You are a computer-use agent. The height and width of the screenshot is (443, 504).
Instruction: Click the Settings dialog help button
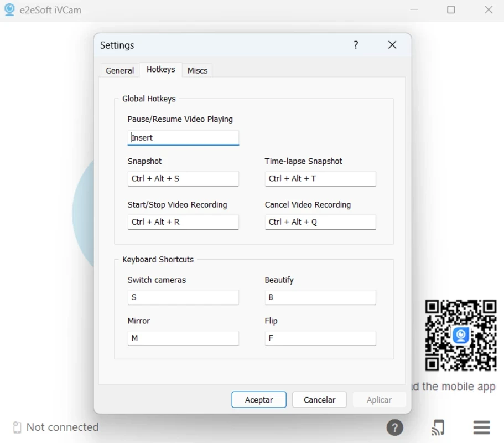(x=356, y=45)
